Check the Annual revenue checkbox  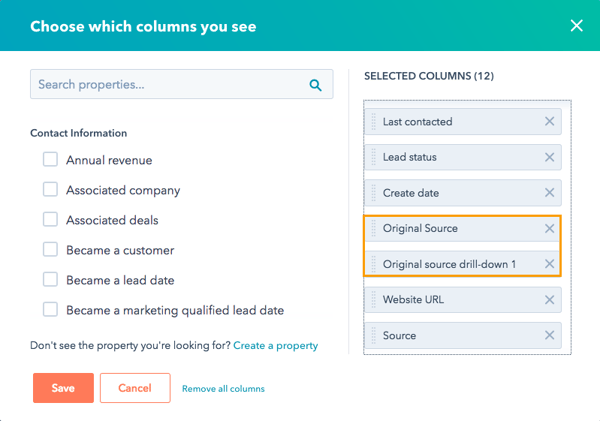[50, 160]
